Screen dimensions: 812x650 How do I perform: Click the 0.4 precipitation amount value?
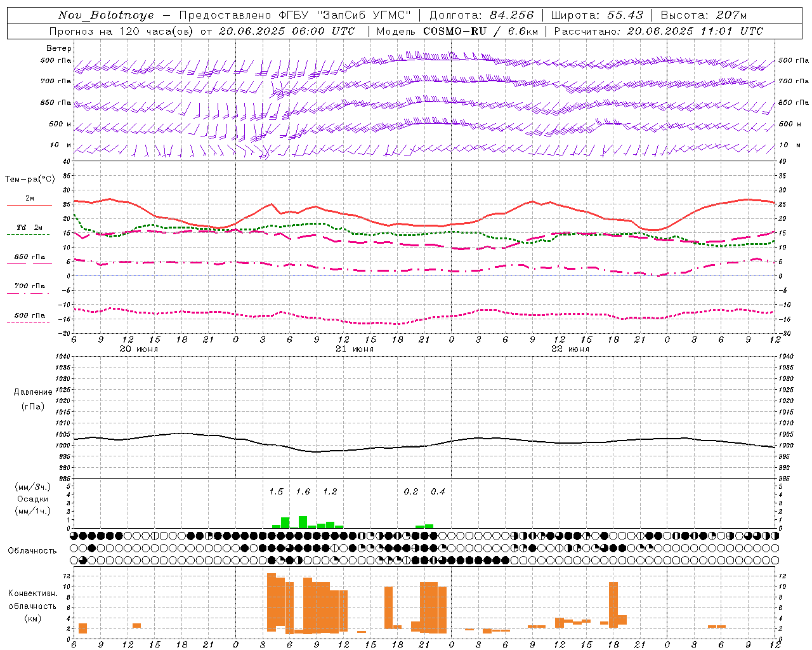[x=438, y=492]
